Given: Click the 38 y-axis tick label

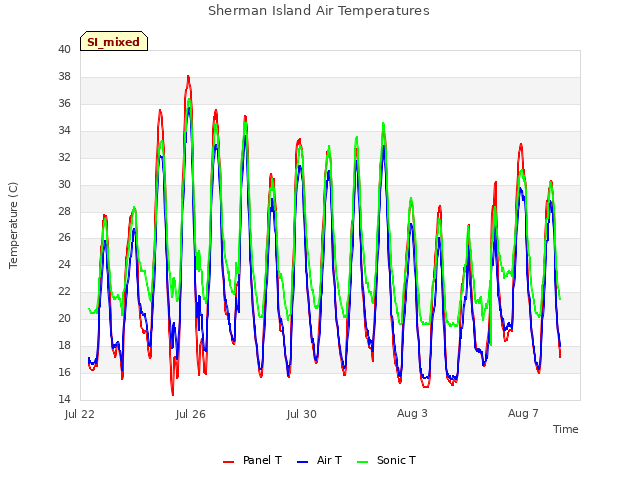Looking at the screenshot, I should point(64,76).
